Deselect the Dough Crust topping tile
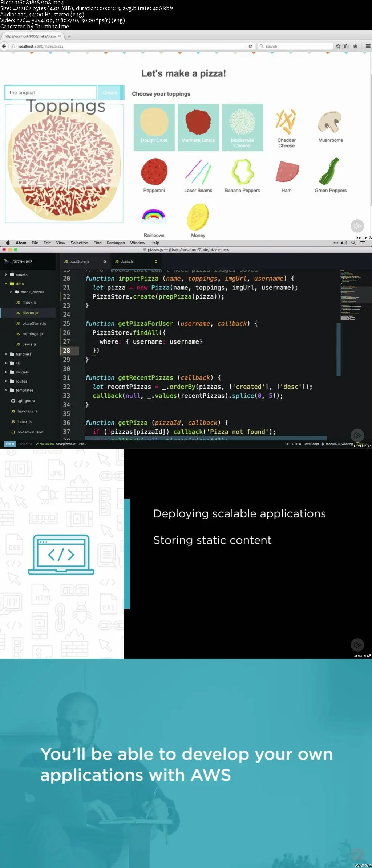This screenshot has width=372, height=868. (x=154, y=127)
